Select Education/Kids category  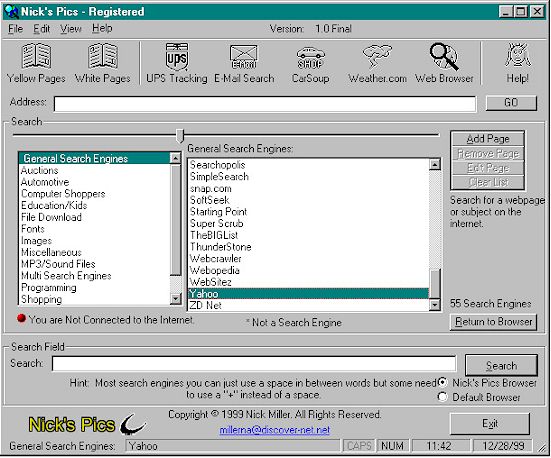(x=94, y=205)
